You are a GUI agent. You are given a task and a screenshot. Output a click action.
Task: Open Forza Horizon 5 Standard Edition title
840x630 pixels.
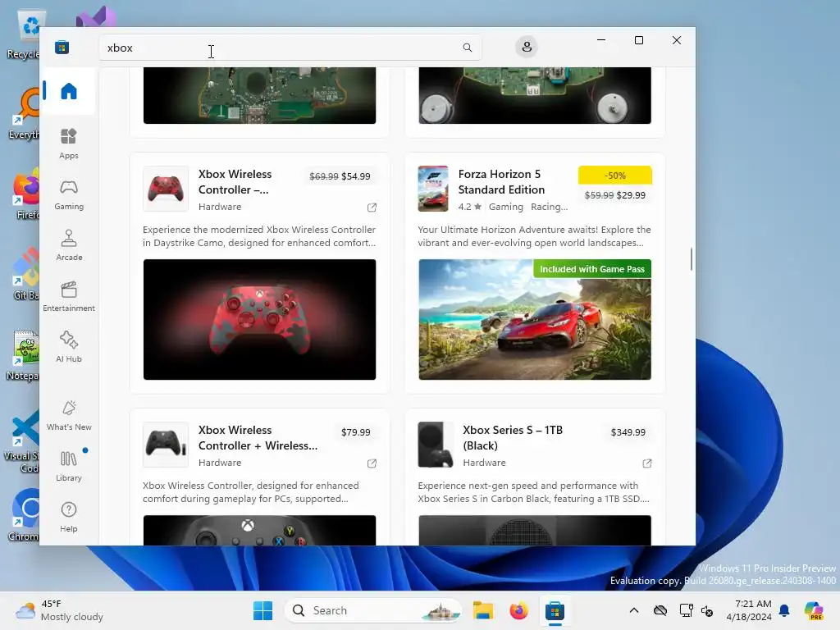[x=501, y=182]
